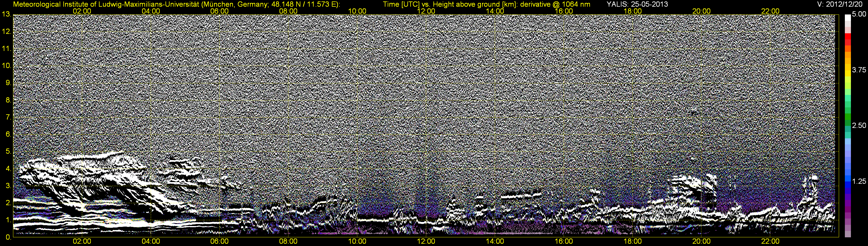The image size is (868, 246).
Task: Select the 5 km height axis label
Action: [x=8, y=152]
